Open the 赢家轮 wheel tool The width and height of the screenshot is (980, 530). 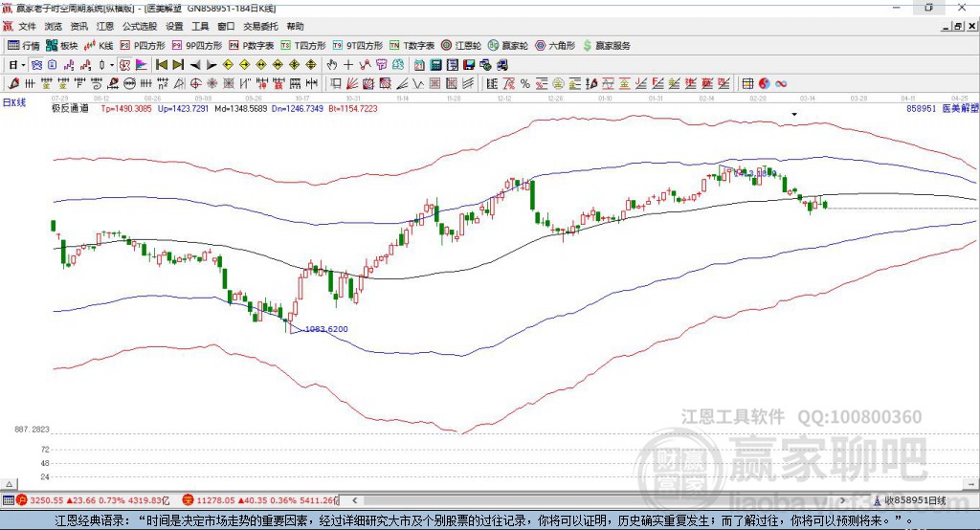508,46
